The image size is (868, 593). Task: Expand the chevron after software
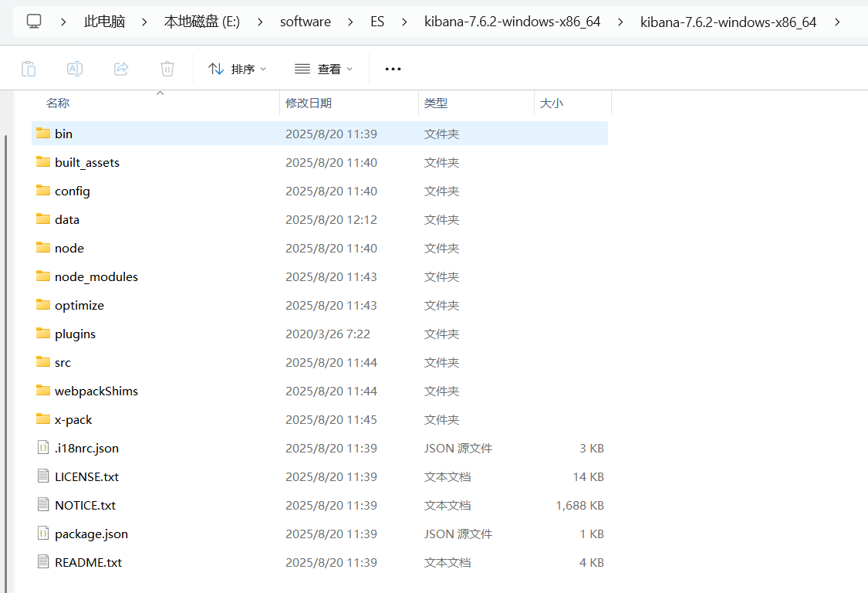[350, 22]
